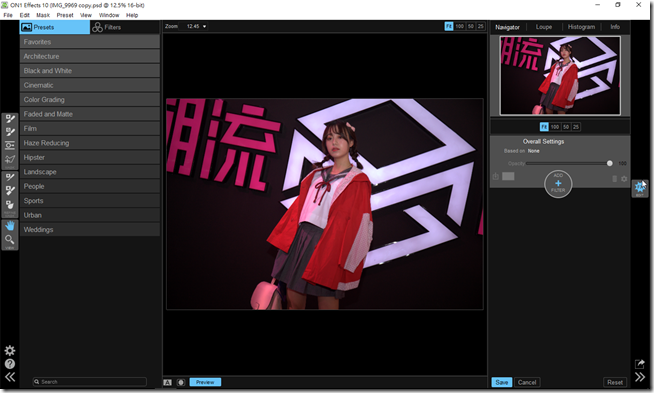Screen dimensions: 654x393
Task: Switch to the Histogram tab
Action: (581, 27)
